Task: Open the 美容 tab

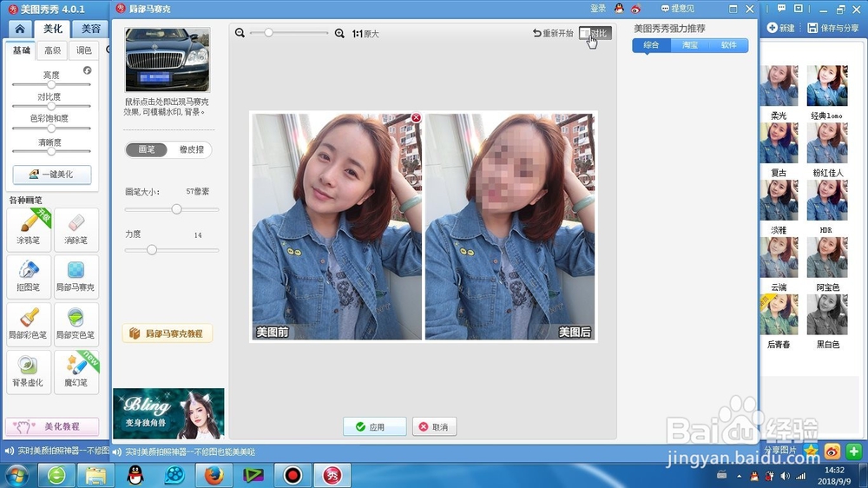Action: tap(91, 29)
